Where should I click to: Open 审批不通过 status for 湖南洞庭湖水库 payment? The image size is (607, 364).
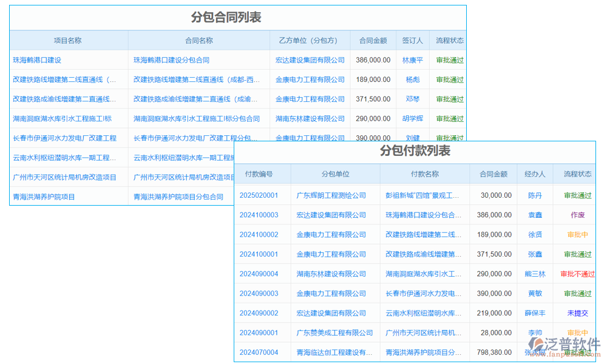575,274
